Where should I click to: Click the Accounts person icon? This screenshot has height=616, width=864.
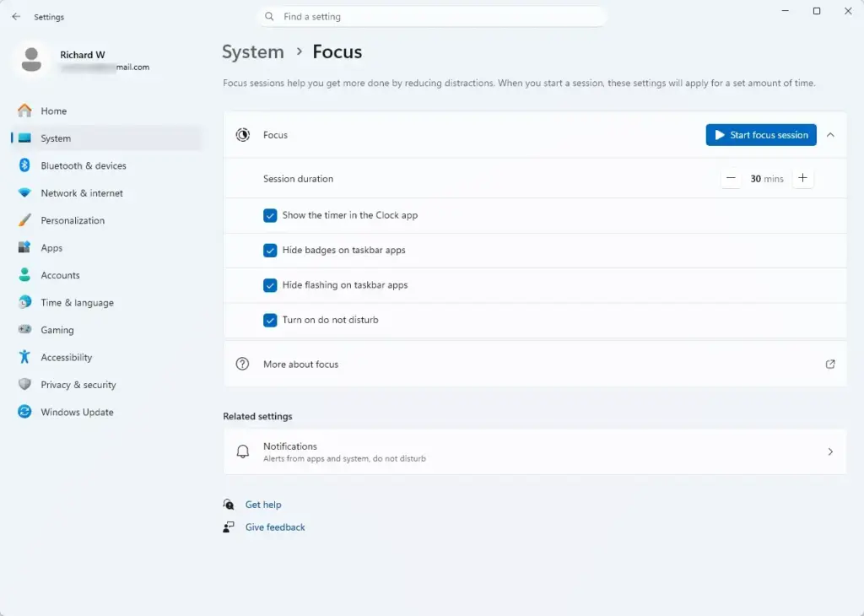pyautogui.click(x=24, y=275)
